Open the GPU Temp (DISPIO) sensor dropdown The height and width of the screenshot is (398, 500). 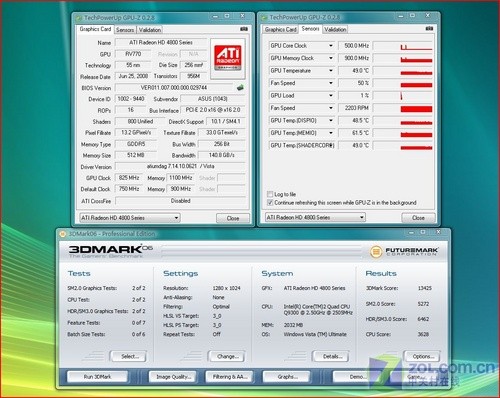tap(331, 120)
